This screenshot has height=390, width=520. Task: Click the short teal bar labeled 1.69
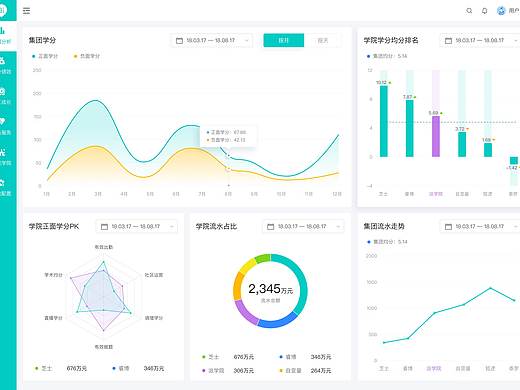pos(488,150)
